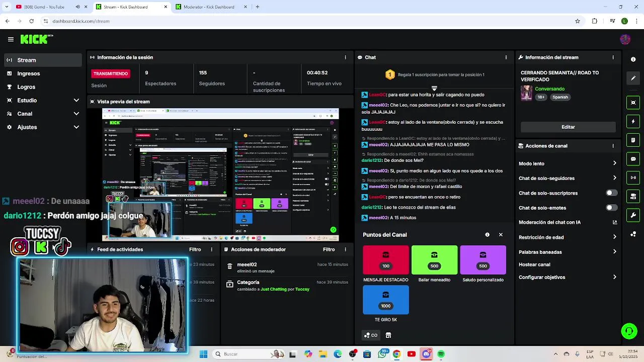Toggle the channel actions icon in right sidebar
The height and width of the screenshot is (362, 644).
click(633, 196)
